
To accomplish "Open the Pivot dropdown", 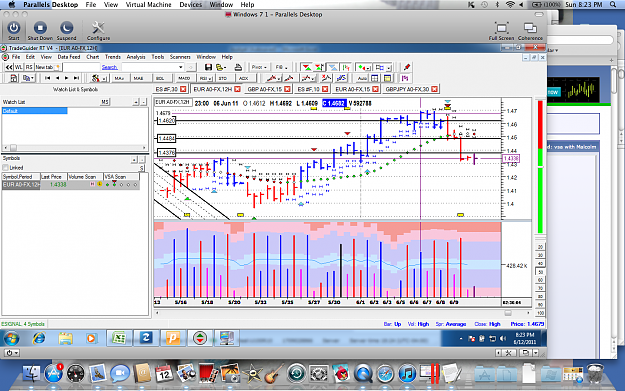I will [x=259, y=67].
